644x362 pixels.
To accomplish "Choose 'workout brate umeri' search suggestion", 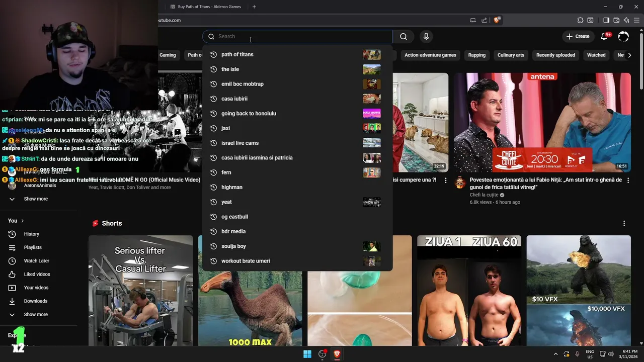I will 297,261.
